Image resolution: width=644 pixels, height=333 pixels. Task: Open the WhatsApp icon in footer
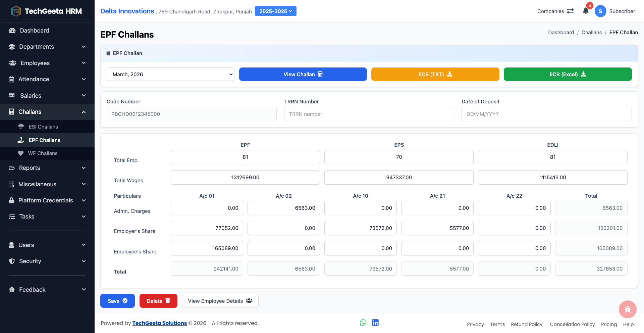click(x=363, y=323)
